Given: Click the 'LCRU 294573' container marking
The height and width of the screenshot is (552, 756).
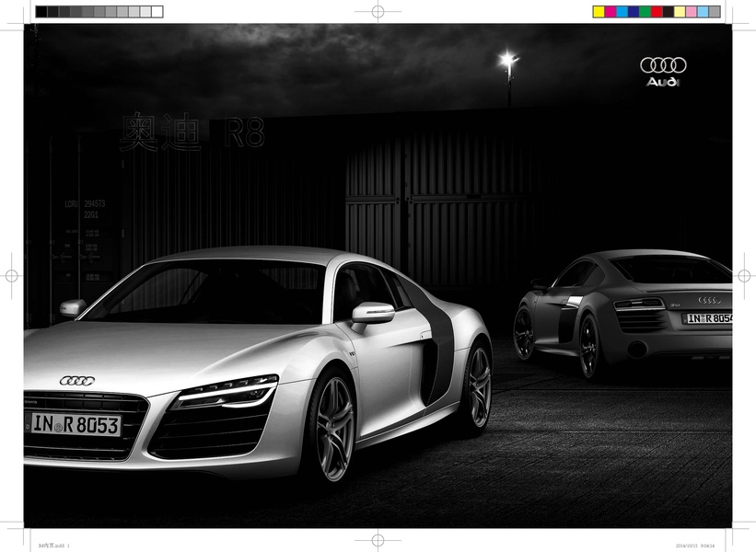Looking at the screenshot, I should [x=85, y=203].
